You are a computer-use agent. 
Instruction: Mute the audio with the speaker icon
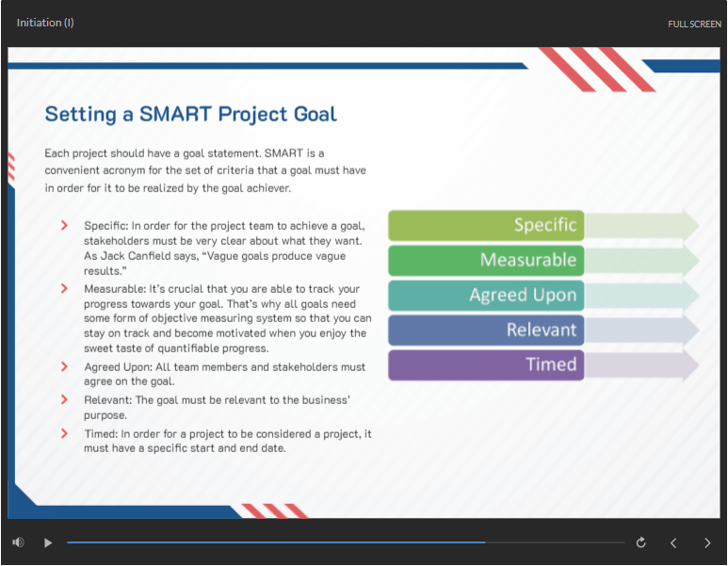point(18,542)
